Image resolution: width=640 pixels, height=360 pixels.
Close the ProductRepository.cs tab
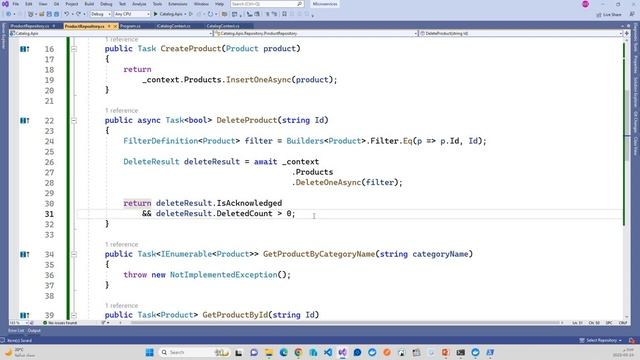pos(115,26)
